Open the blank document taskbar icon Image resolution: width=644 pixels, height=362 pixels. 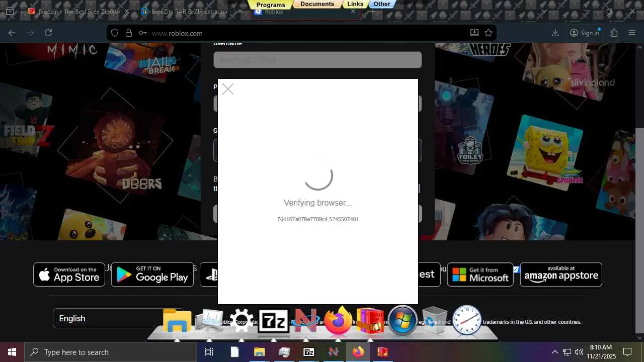coord(234,352)
